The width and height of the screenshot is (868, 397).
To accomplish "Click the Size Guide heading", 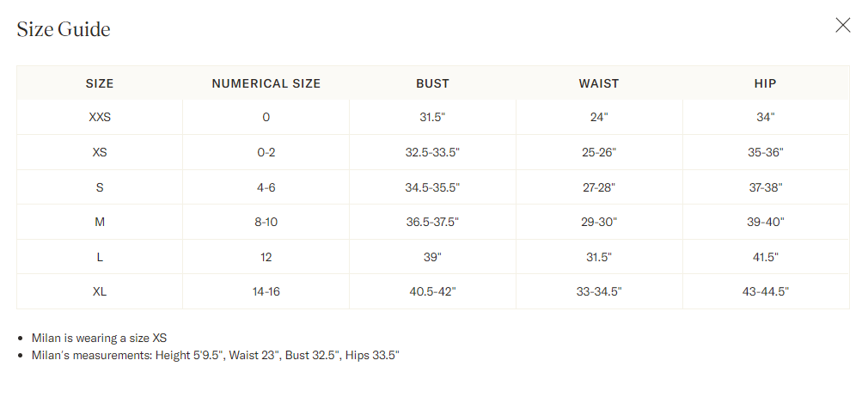I will 64,29.
